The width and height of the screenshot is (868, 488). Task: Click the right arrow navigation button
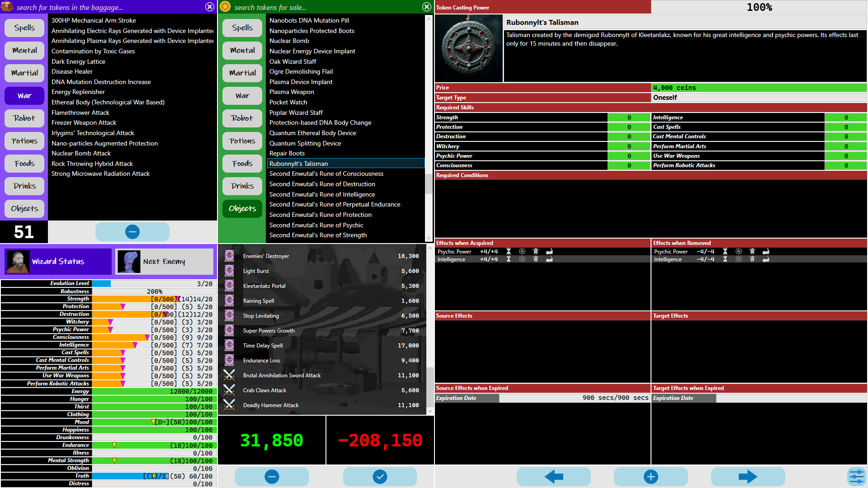748,476
